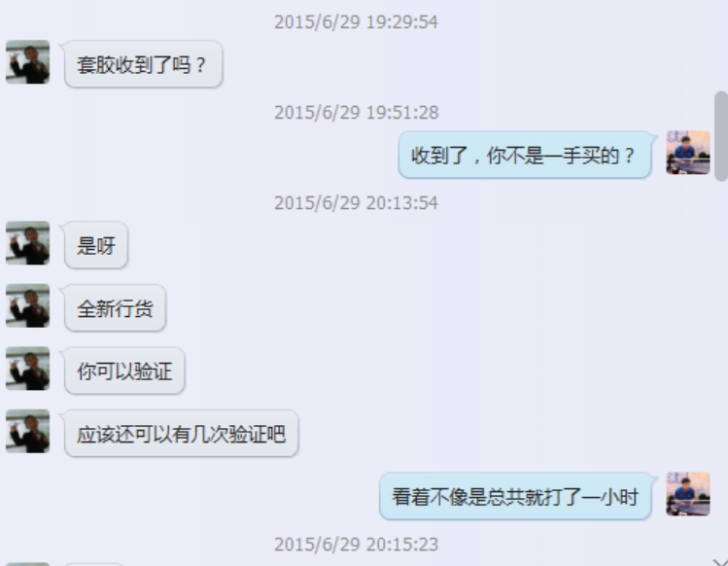Click the avatar next to 你可以验证 message
Image resolution: width=728 pixels, height=566 pixels.
[x=28, y=369]
